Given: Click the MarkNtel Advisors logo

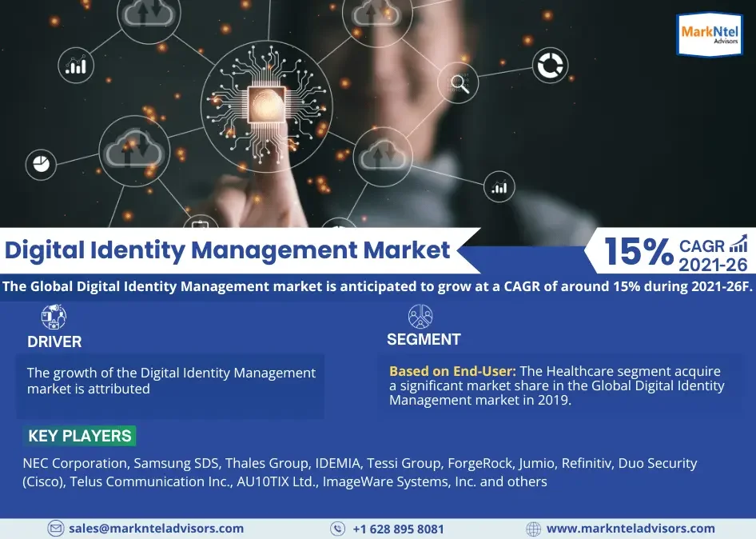Looking at the screenshot, I should pyautogui.click(x=709, y=34).
